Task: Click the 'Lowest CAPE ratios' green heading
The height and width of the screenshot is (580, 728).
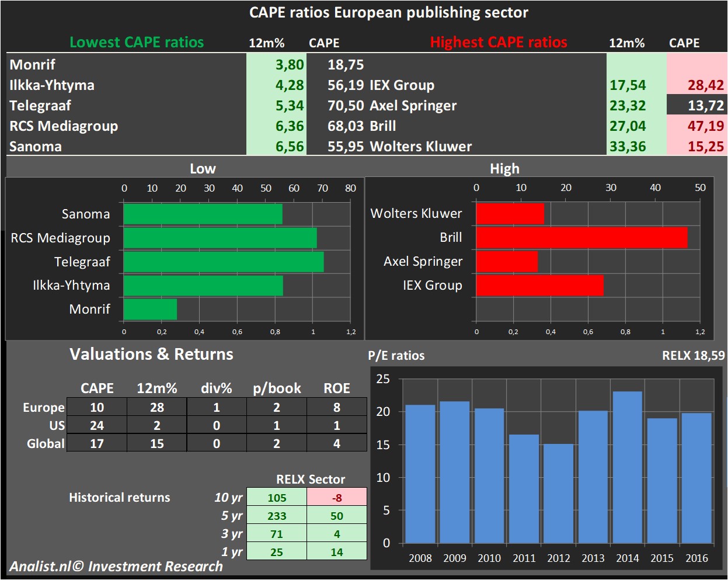Action: tap(137, 43)
